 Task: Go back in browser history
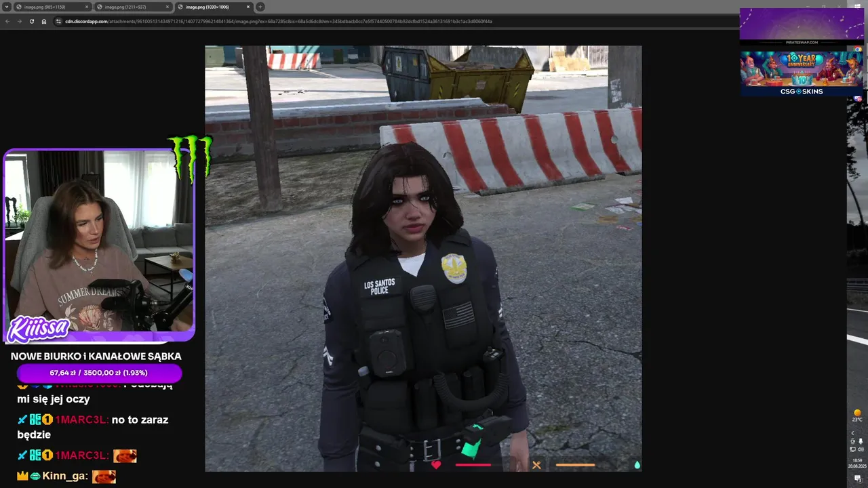(x=7, y=21)
